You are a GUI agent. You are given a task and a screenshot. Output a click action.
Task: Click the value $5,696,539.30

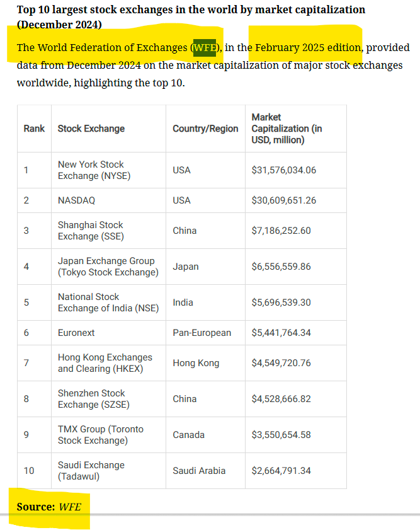[x=281, y=302]
